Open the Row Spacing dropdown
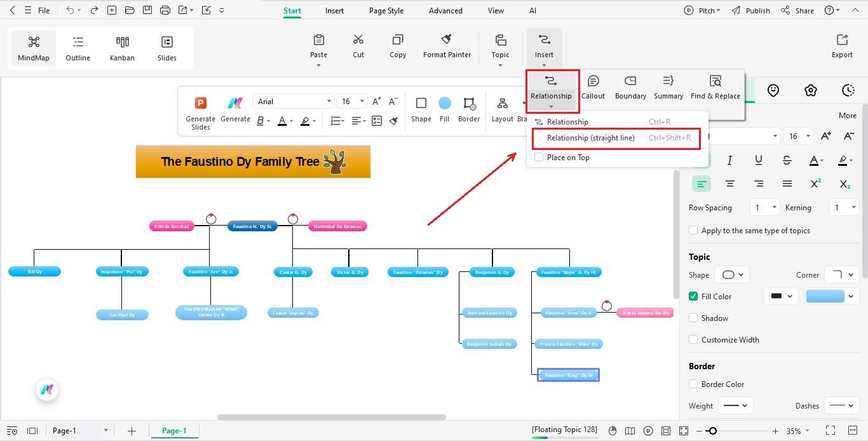Viewport: 868px width, 441px height. pyautogui.click(x=764, y=207)
